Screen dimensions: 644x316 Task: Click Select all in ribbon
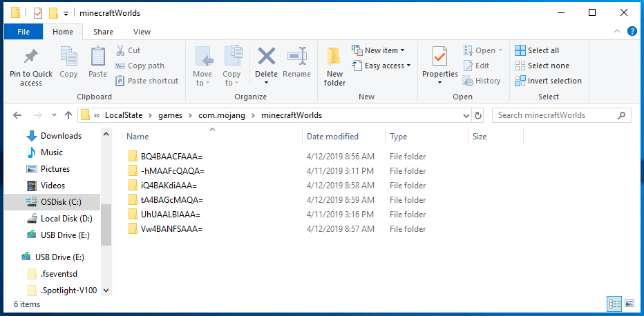click(x=537, y=50)
